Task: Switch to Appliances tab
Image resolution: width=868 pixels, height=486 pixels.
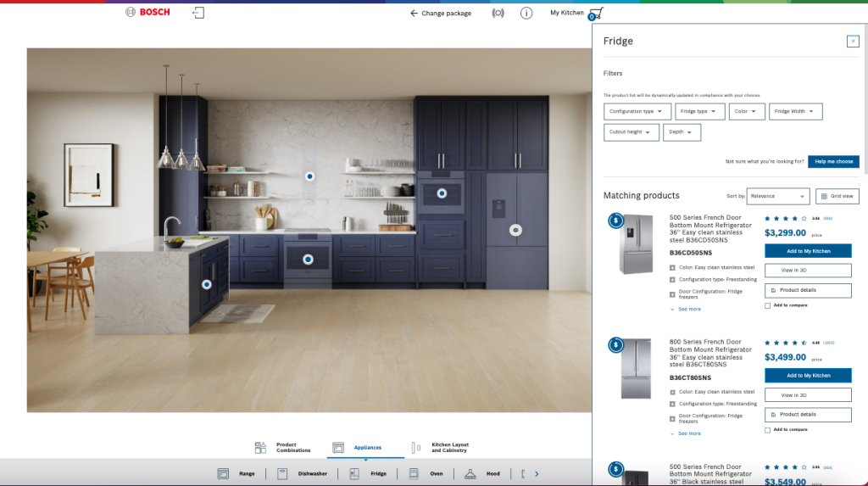Action: point(358,447)
